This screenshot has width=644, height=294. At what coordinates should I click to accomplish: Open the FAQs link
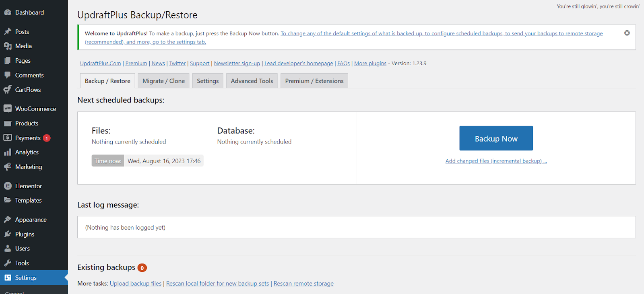click(343, 63)
